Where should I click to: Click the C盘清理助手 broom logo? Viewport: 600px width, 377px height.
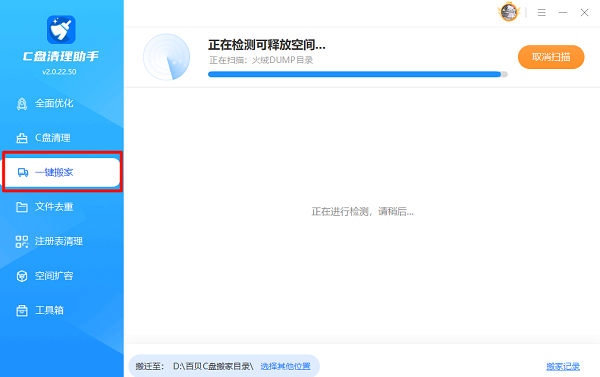(x=61, y=30)
